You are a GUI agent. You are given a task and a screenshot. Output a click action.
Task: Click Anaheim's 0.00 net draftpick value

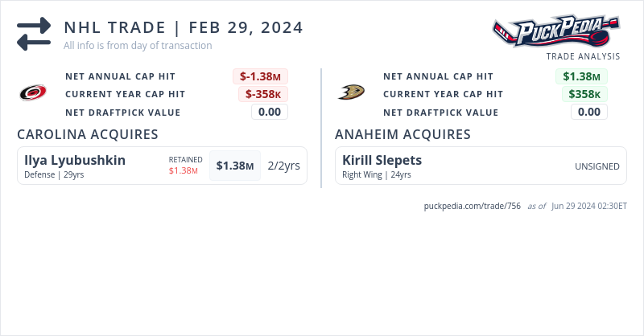point(589,112)
